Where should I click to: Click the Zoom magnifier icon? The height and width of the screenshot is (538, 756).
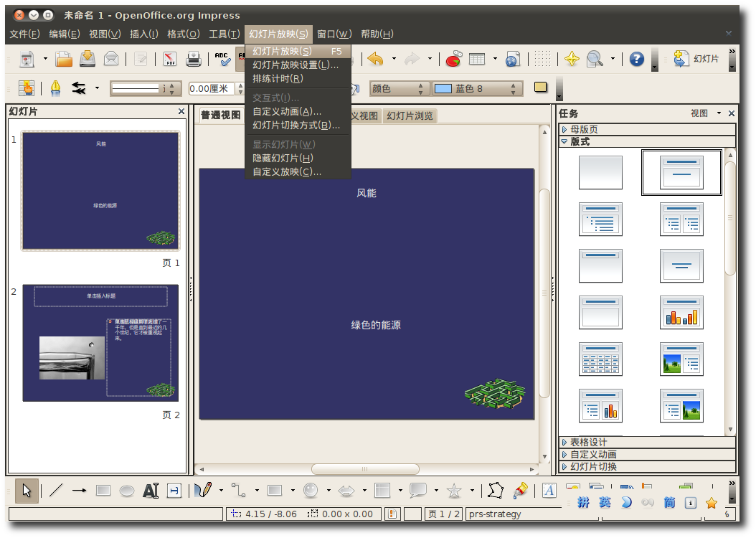595,59
